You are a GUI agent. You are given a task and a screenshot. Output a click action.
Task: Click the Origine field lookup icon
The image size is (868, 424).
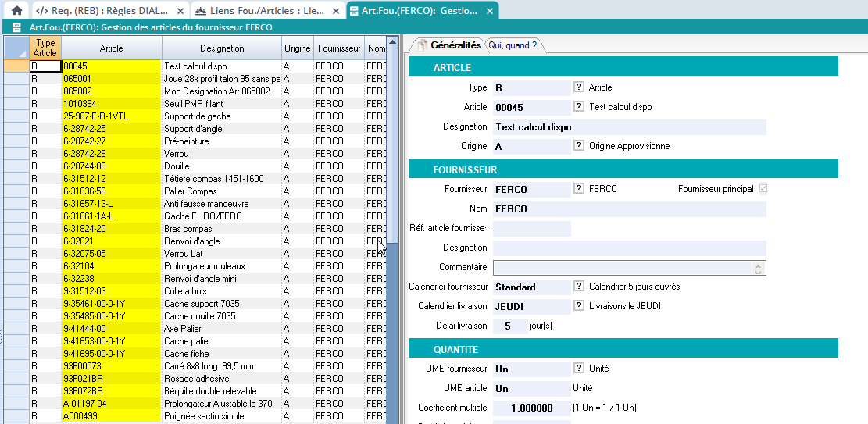tap(579, 146)
